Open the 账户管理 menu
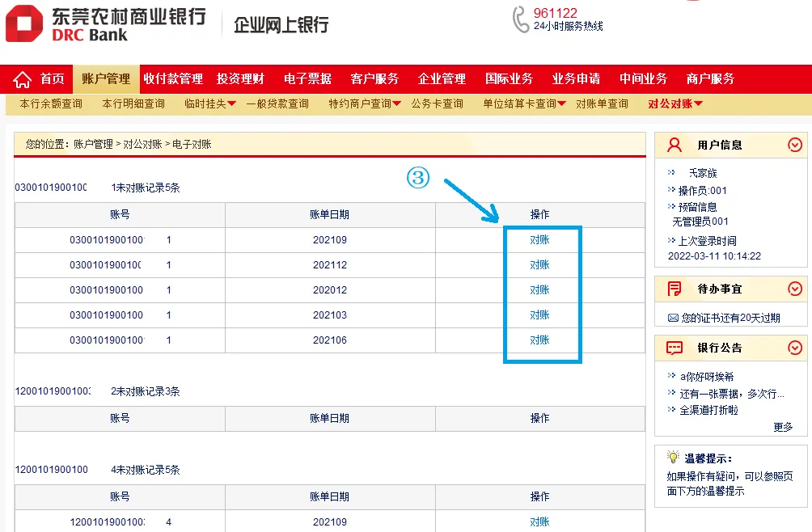Image resolution: width=812 pixels, height=532 pixels. coord(106,78)
